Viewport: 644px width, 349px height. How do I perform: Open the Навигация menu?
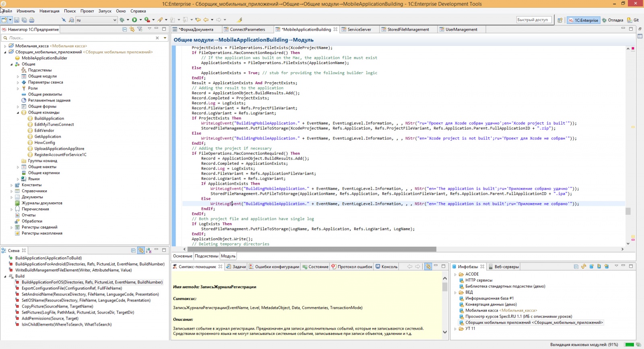pos(50,11)
